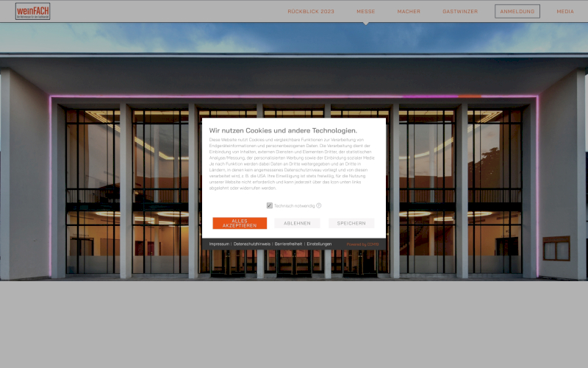Click the weinFACH logo
This screenshot has width=588, height=368.
[32, 11]
